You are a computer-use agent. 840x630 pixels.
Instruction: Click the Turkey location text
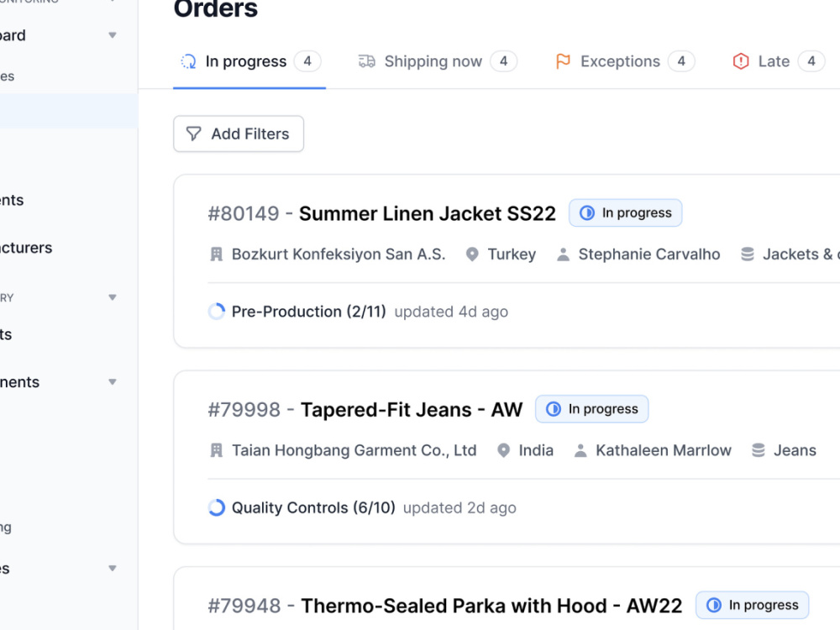coord(512,255)
